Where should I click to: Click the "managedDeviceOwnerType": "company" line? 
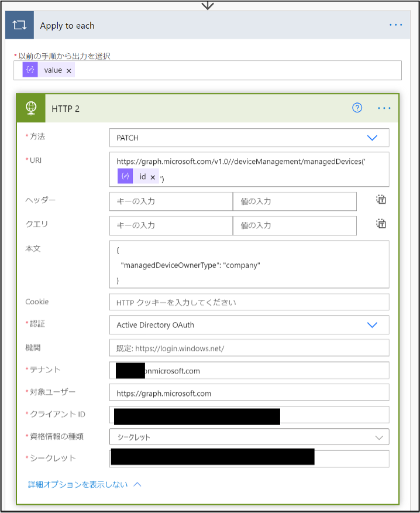190,265
